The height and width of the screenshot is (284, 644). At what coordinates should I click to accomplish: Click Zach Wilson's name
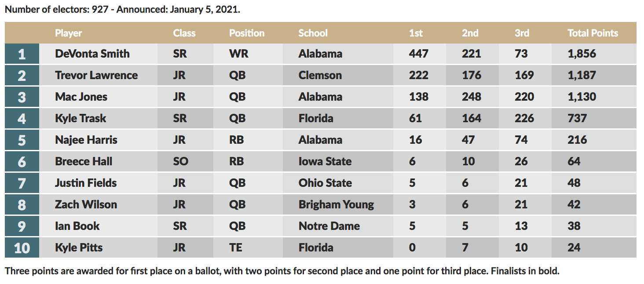point(86,204)
